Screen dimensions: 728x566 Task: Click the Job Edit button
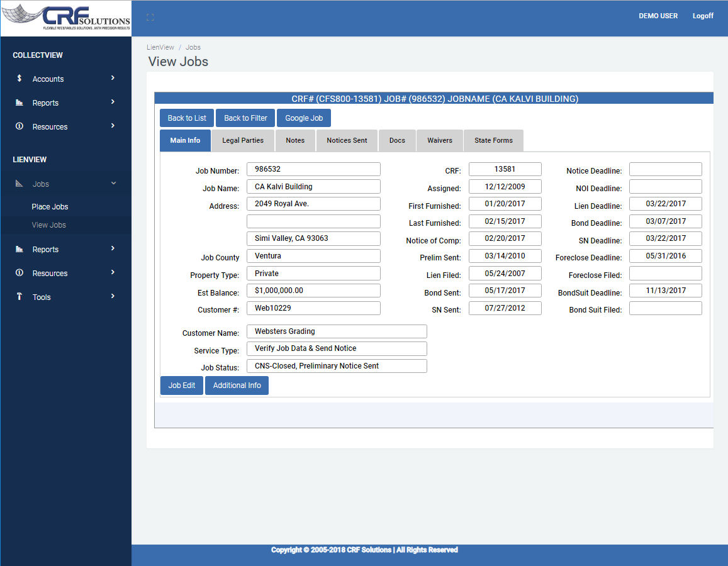point(182,386)
